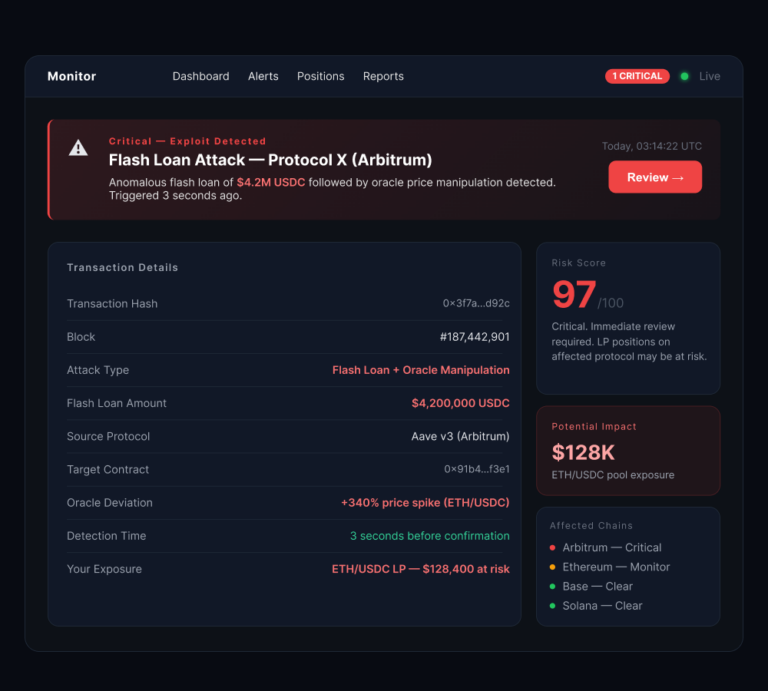Click the green dot beside Base — Clear

point(552,586)
